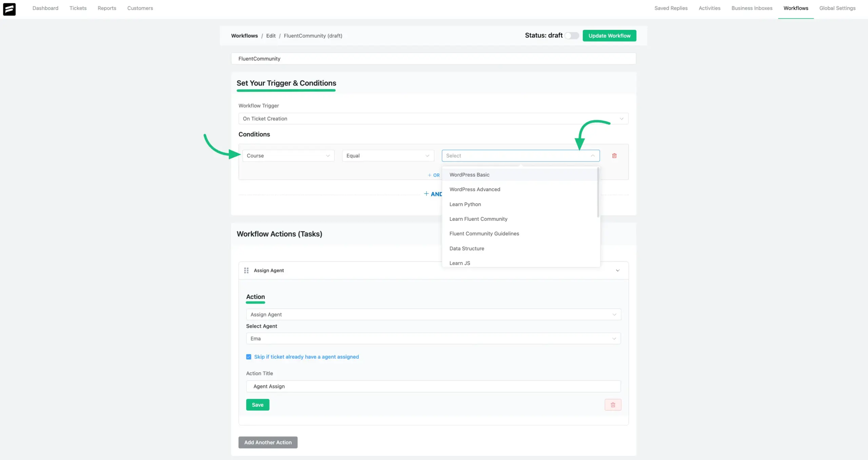Toggle workflow status from draft

(572, 36)
